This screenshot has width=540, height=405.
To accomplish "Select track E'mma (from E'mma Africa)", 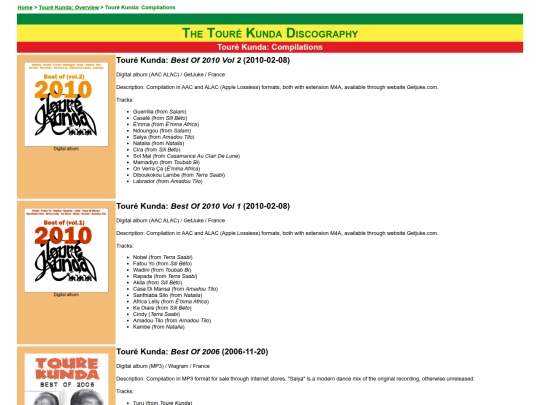I will tap(166, 124).
